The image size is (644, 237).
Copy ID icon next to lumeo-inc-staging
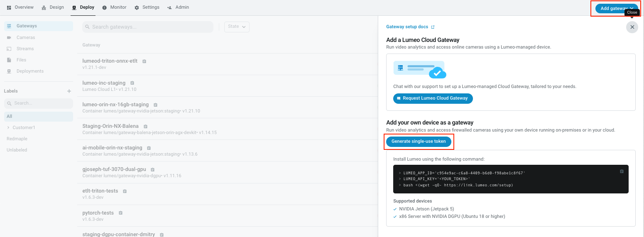132,83
